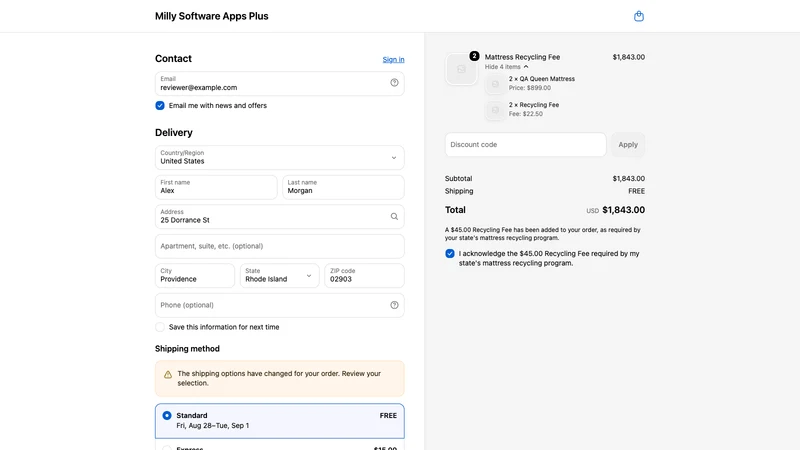Click the Contact heading
The width and height of the screenshot is (800, 450).
(173, 59)
